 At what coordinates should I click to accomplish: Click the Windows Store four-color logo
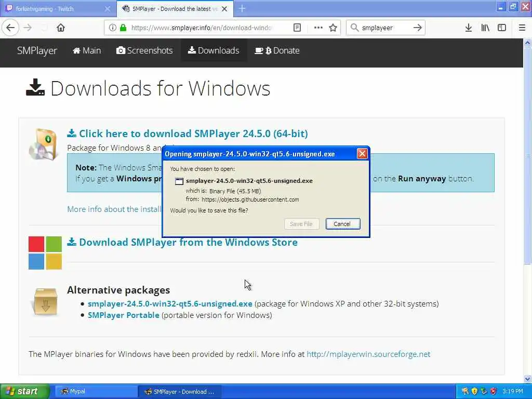45,253
